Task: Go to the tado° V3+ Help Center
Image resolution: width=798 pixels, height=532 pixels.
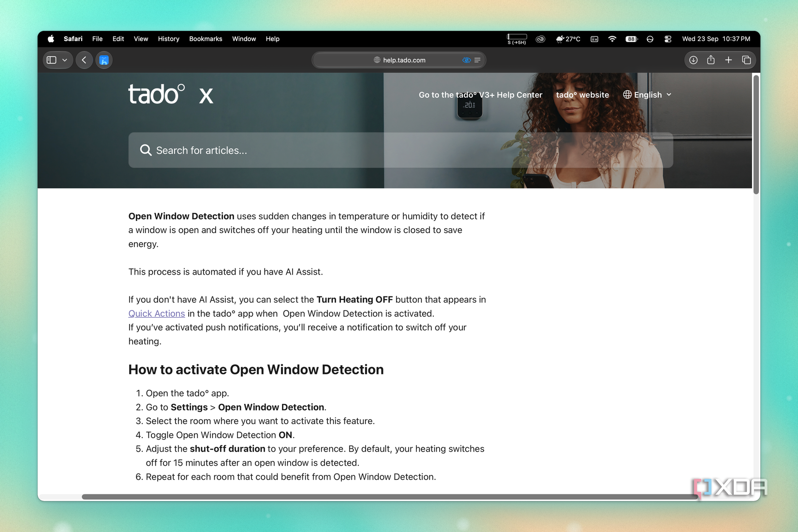Action: coord(480,95)
